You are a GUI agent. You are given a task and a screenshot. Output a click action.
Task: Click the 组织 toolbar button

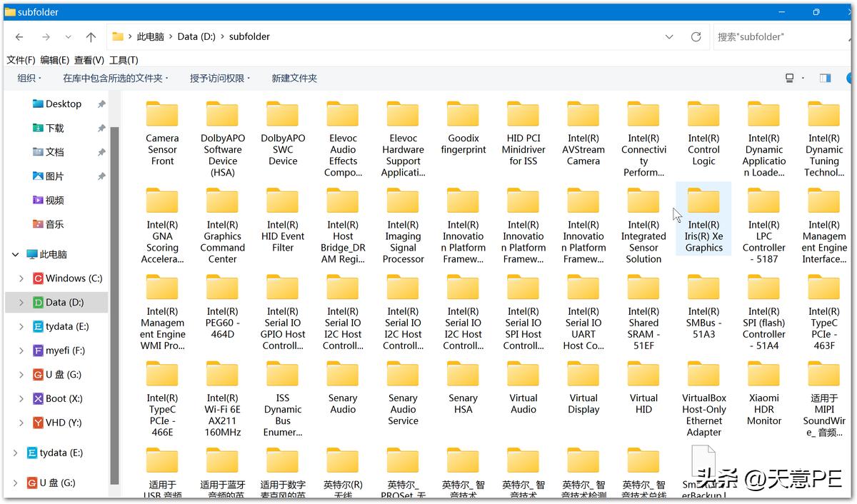coord(29,79)
